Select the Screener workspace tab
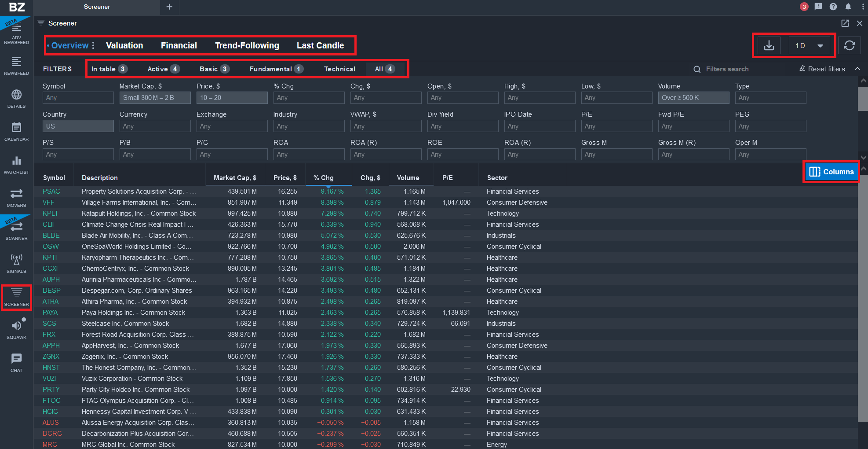The width and height of the screenshot is (868, 449). [x=97, y=7]
